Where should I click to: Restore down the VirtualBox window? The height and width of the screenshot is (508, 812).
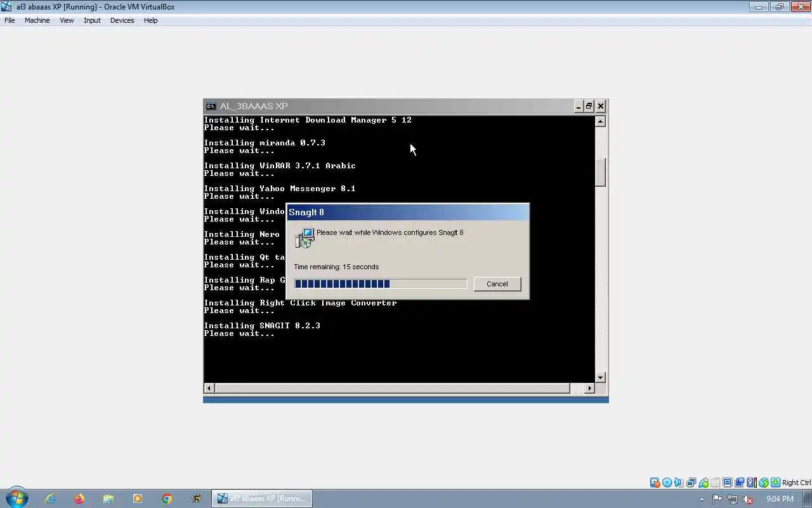(x=779, y=7)
